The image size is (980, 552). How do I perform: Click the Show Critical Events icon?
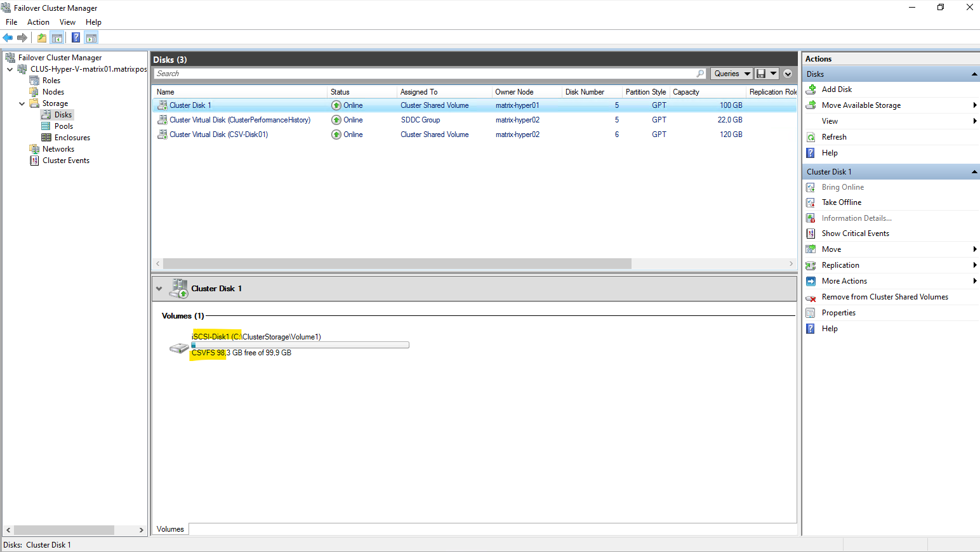(811, 233)
